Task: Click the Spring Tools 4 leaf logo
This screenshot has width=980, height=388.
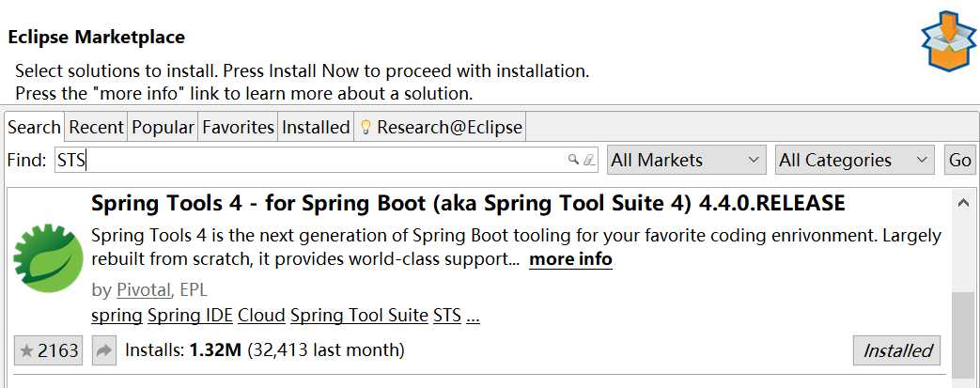Action: tap(48, 258)
